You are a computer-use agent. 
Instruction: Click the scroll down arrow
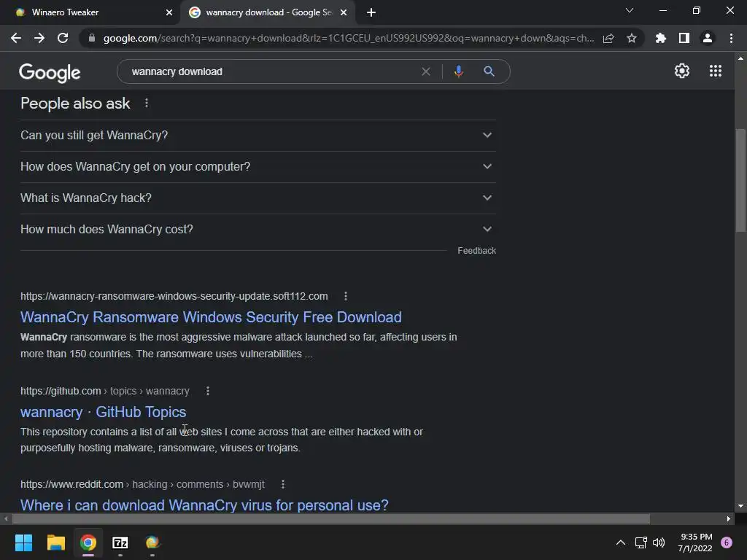(740, 506)
